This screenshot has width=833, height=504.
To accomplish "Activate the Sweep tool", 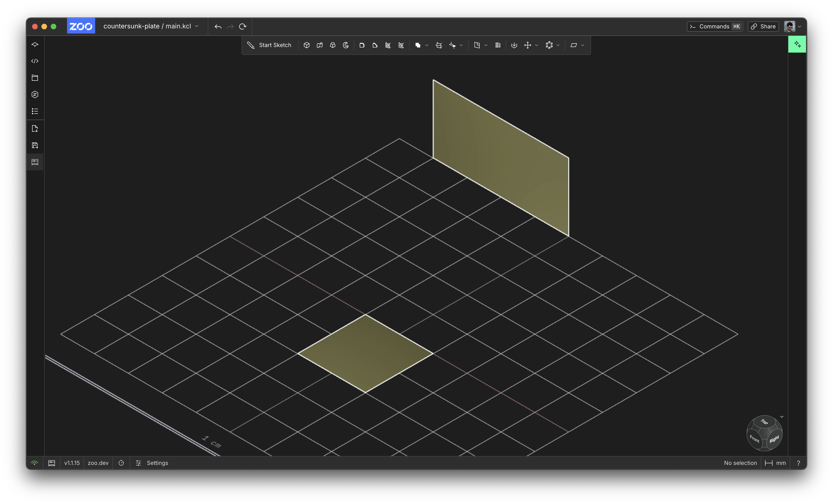I will [319, 45].
